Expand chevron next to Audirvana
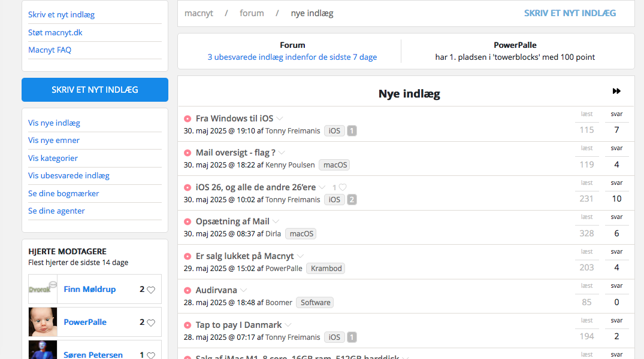 point(244,290)
